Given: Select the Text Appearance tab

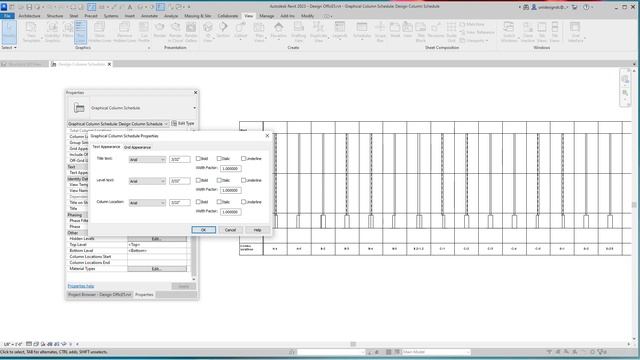Looking at the screenshot, I should tap(106, 147).
